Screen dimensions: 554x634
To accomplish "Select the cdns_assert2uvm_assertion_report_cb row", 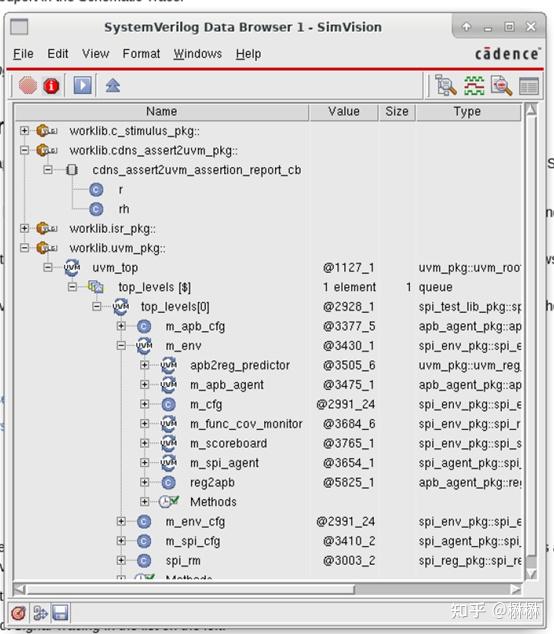I will coord(197,170).
